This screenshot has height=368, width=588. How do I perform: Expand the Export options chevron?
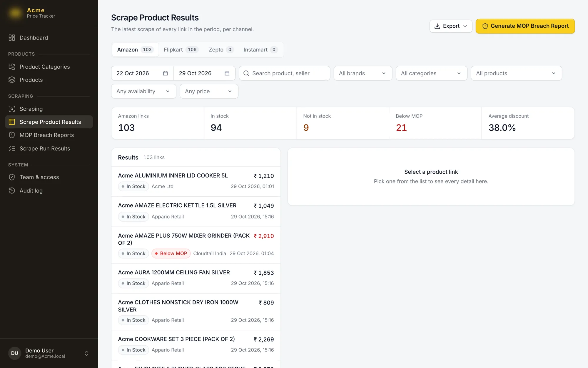465,26
